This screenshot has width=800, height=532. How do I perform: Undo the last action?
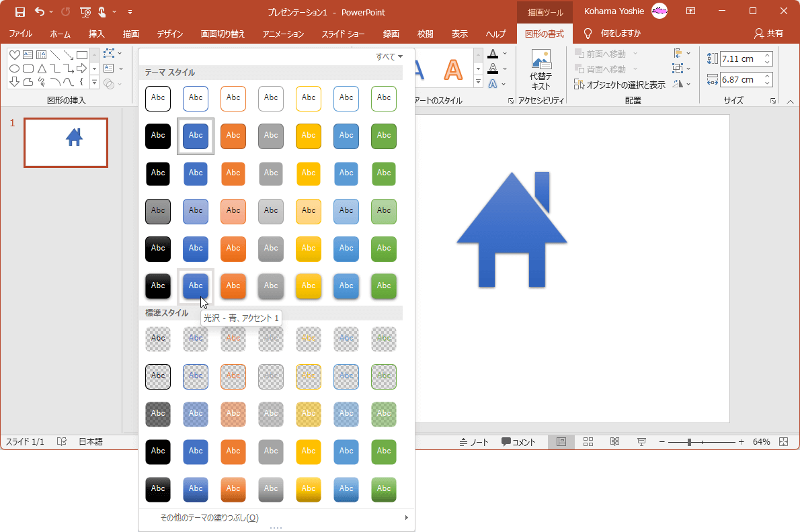39,11
